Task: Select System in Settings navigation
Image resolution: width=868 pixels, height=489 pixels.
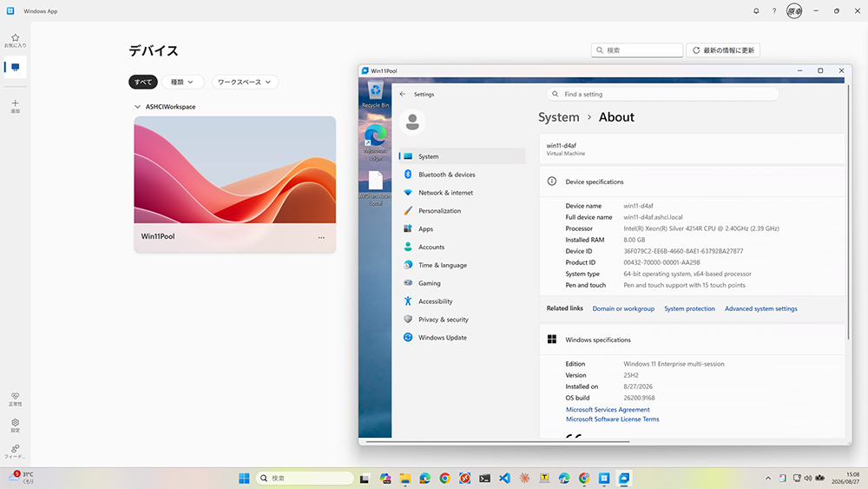Action: 462,156
